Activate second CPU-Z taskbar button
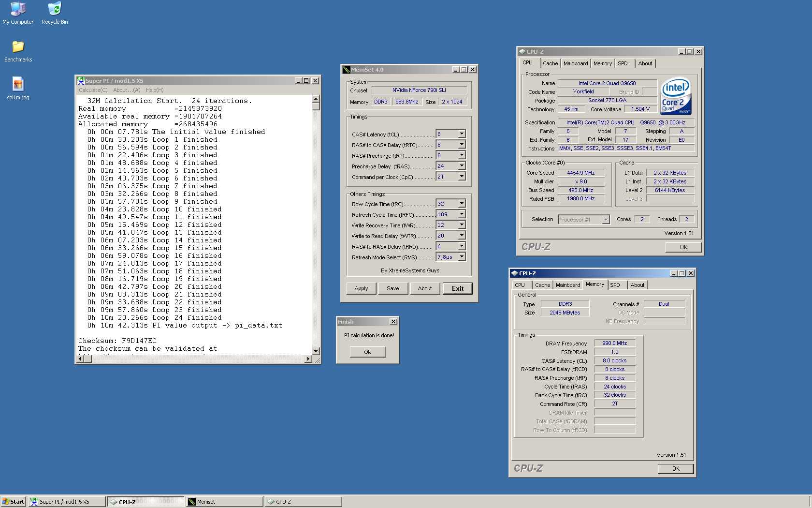Viewport: 812px width, 508px height. [x=304, y=502]
